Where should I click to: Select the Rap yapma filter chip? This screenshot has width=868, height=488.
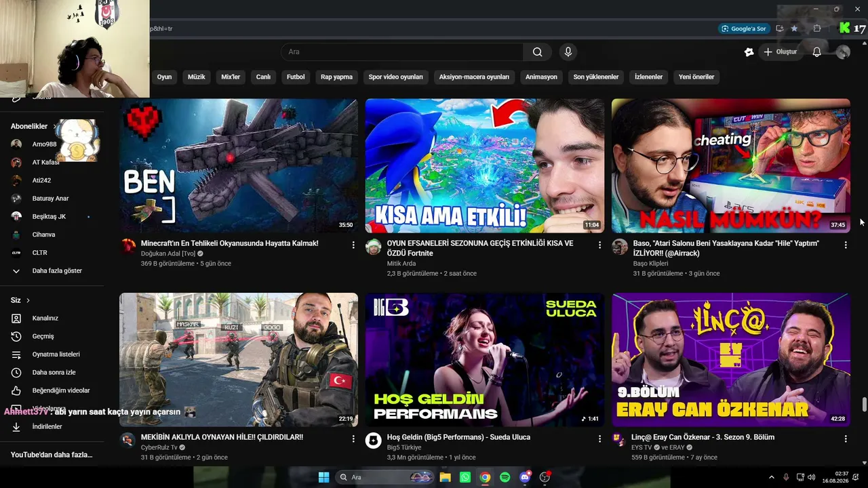pyautogui.click(x=336, y=77)
